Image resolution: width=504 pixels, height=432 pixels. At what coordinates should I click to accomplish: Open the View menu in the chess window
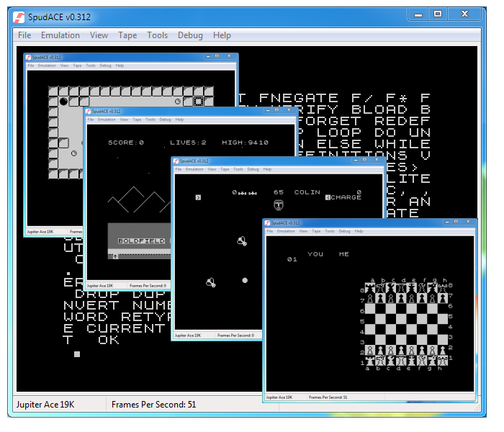point(303,231)
